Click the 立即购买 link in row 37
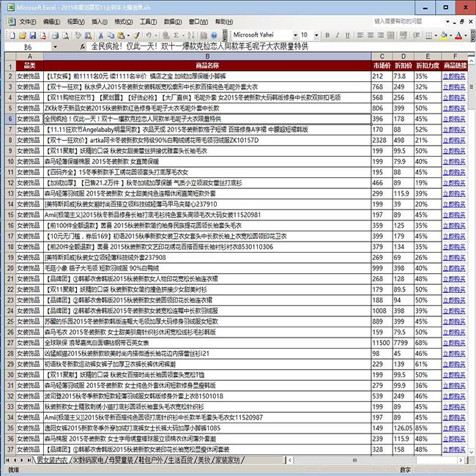The image size is (476, 476). pos(454,450)
